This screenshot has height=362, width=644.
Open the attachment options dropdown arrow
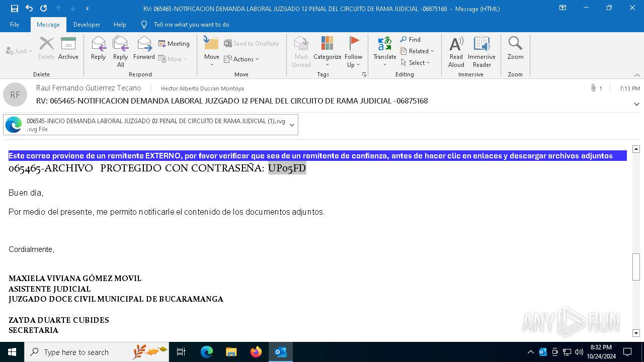click(x=292, y=125)
